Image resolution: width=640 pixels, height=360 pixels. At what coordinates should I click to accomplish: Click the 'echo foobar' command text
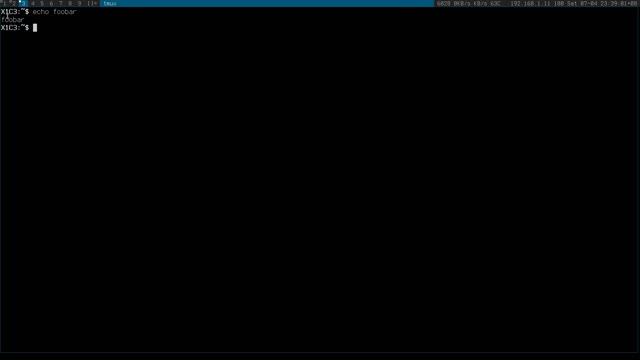[x=54, y=12]
